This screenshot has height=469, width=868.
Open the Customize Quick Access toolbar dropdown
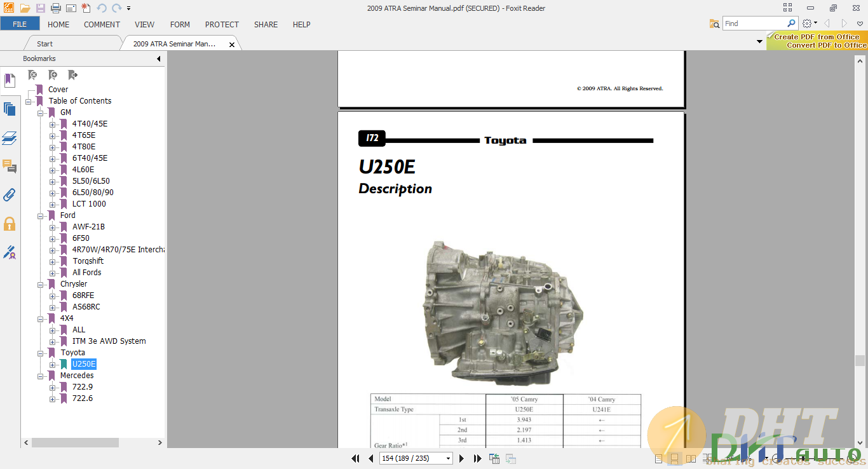129,9
